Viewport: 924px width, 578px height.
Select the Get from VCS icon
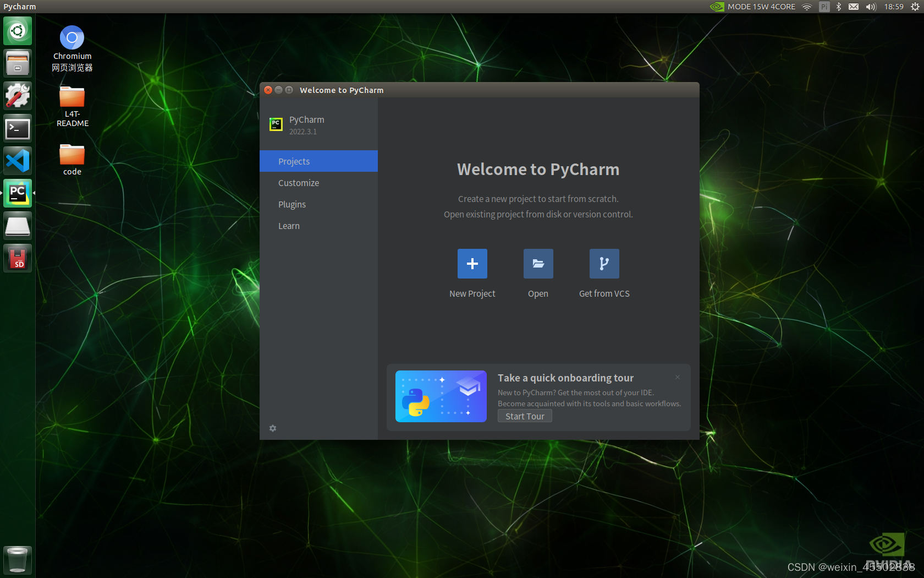(604, 264)
